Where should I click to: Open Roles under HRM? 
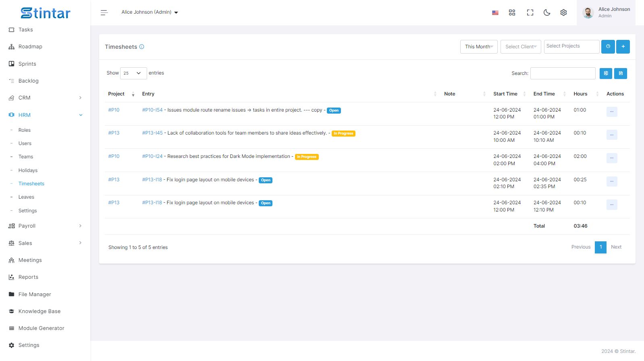pyautogui.click(x=25, y=130)
